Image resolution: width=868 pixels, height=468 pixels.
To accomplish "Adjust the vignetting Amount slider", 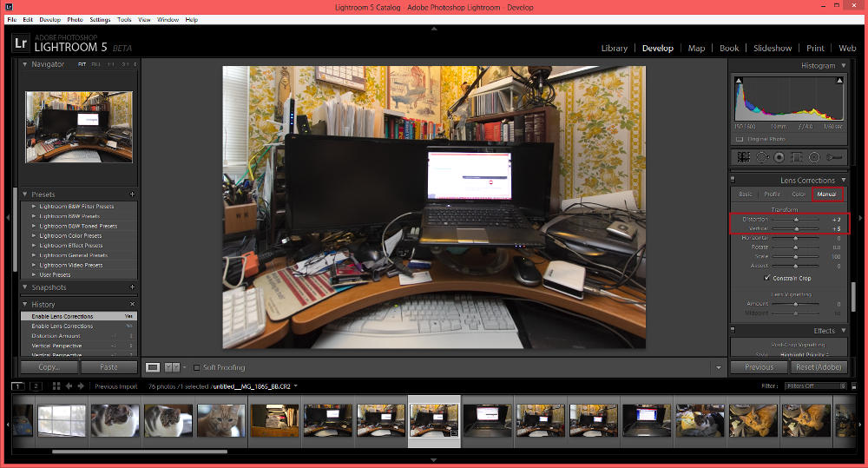I will 795,304.
